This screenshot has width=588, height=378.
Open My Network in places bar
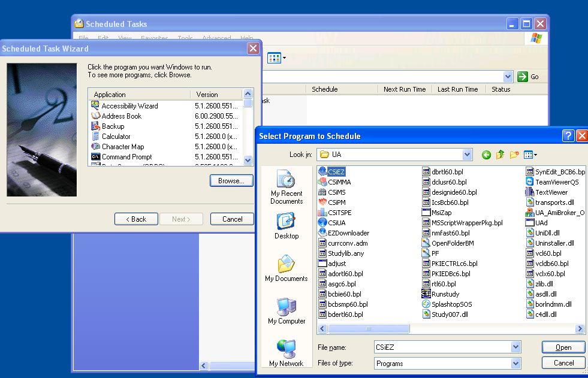[287, 353]
